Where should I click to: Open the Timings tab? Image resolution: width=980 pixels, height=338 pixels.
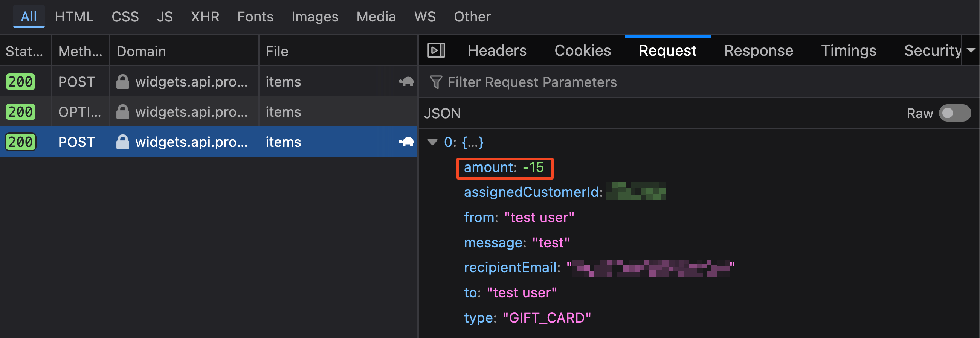[849, 50]
